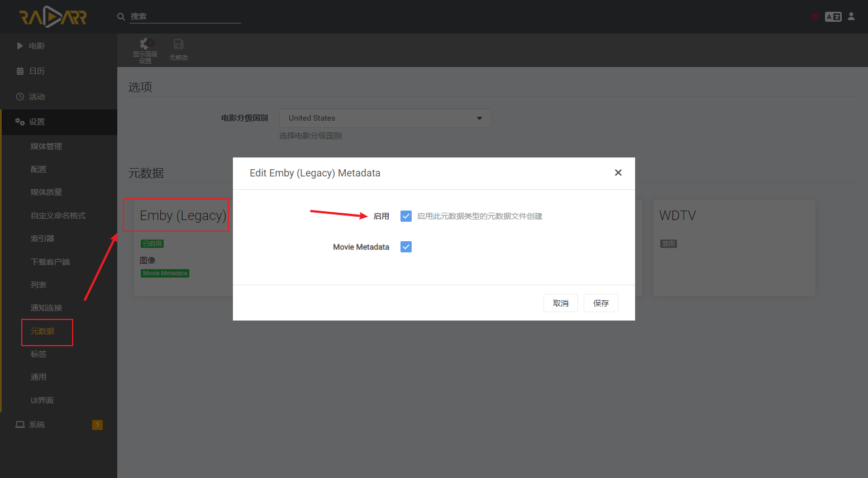Click the 已启用 label on Emby card
Viewport: 868px width, 478px height.
152,243
